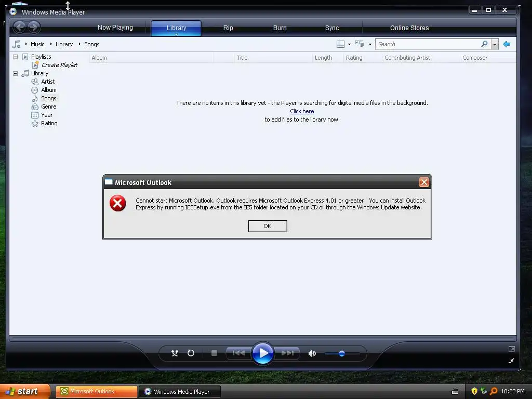
Task: Expand the arrow before Music in breadcrumb
Action: (x=26, y=44)
